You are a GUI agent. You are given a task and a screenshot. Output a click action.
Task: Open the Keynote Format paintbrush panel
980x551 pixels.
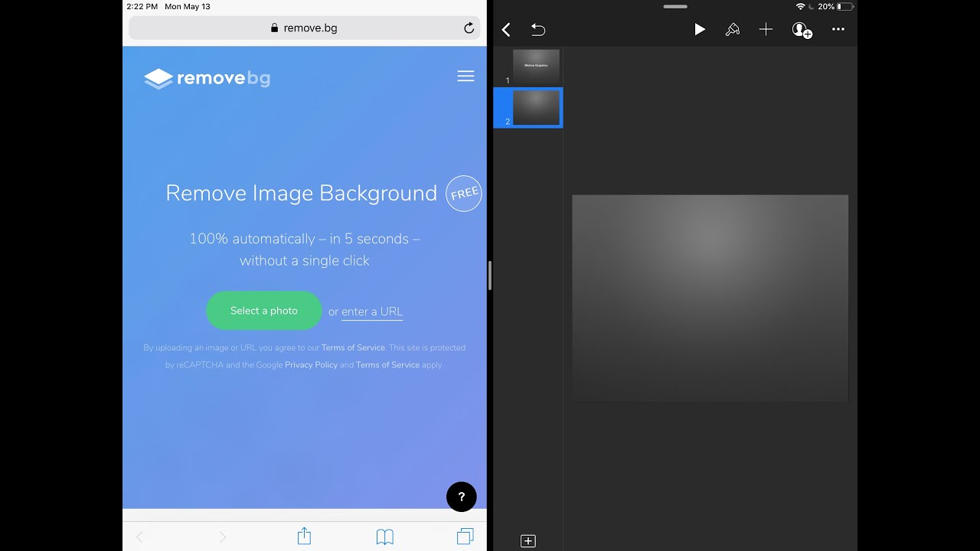[733, 30]
